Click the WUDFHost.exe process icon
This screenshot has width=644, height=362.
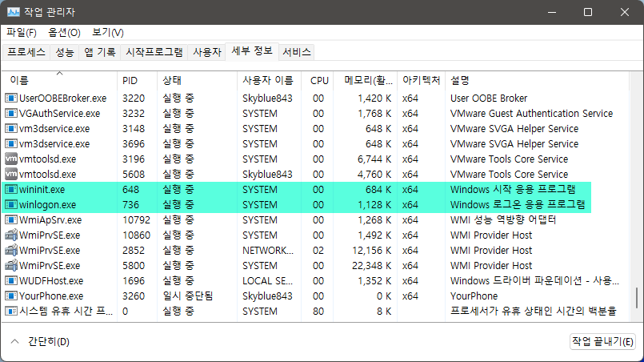[11, 280]
